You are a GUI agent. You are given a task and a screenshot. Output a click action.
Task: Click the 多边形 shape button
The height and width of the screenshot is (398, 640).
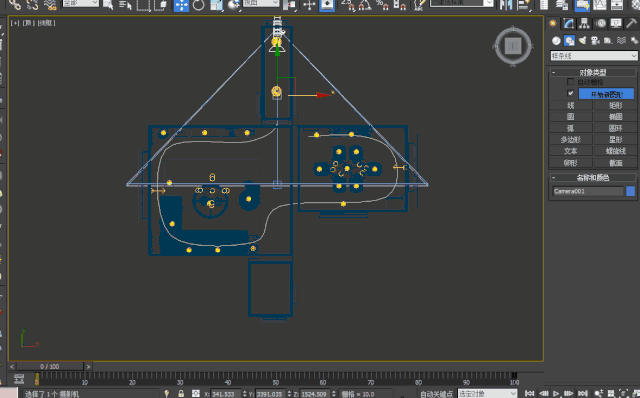click(570, 140)
